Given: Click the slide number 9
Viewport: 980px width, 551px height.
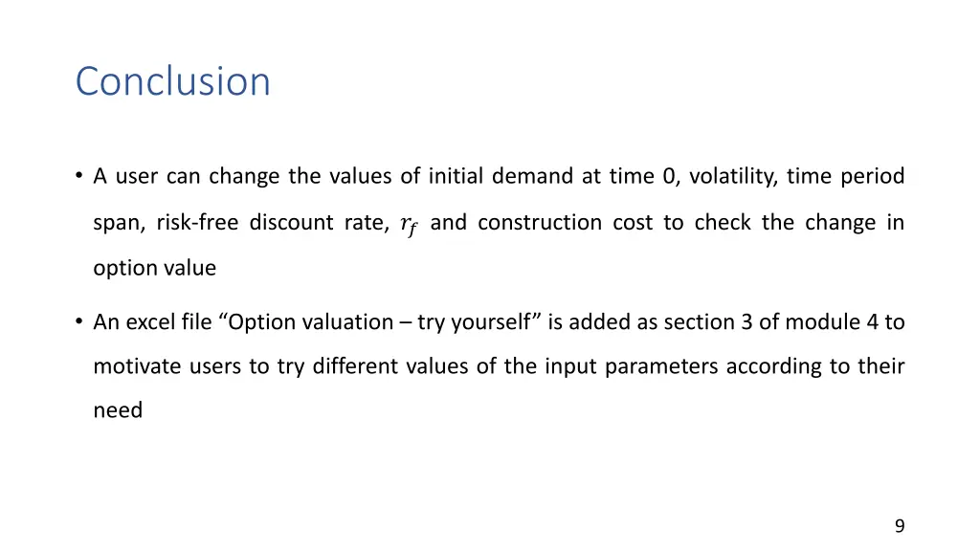Looking at the screenshot, I should click(x=900, y=526).
